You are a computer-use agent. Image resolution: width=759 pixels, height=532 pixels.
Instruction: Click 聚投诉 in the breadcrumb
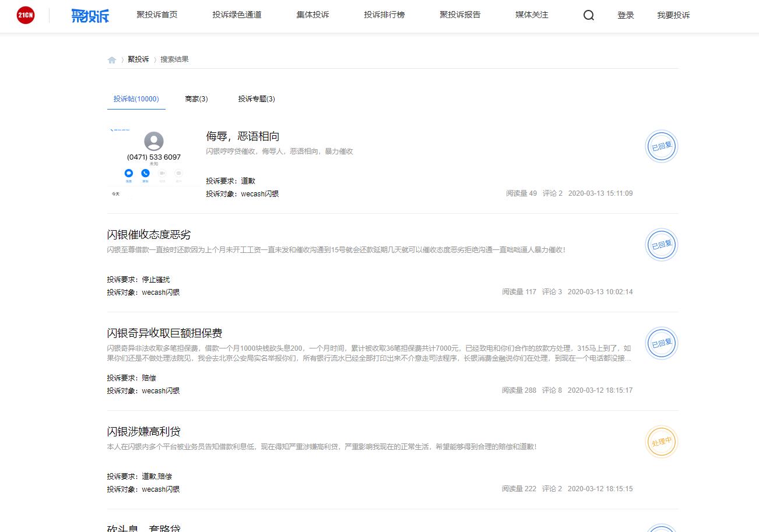pos(138,59)
